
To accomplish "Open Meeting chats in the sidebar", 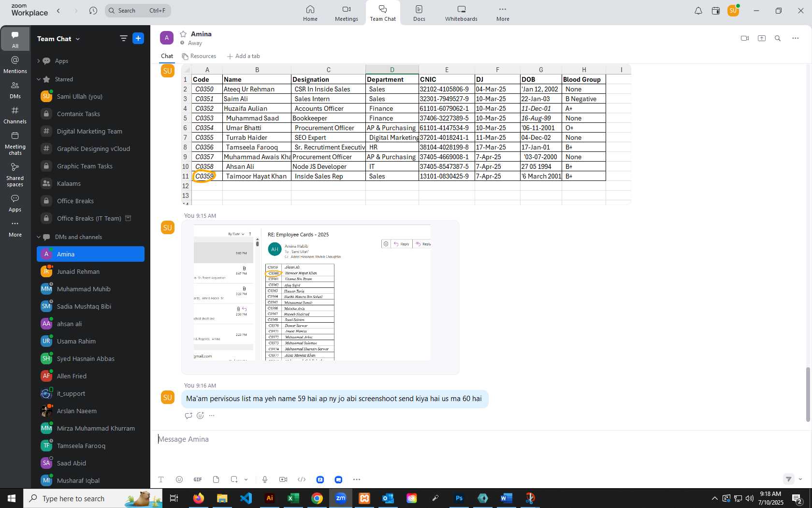I will (x=15, y=144).
